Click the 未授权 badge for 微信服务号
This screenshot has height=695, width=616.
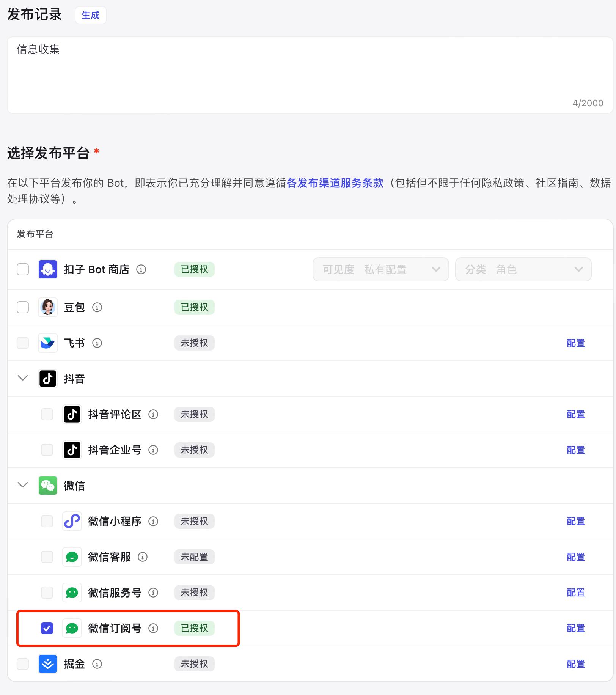tap(195, 593)
